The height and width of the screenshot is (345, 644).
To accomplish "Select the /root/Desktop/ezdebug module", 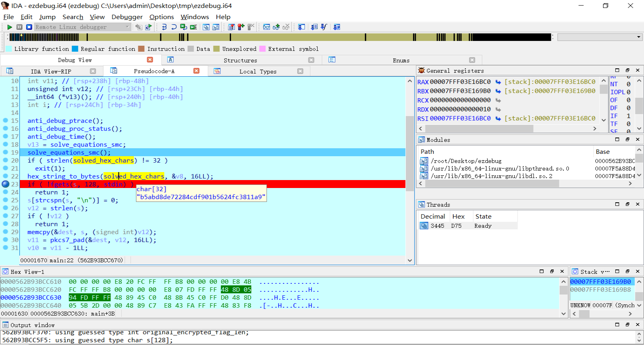I will click(x=466, y=161).
